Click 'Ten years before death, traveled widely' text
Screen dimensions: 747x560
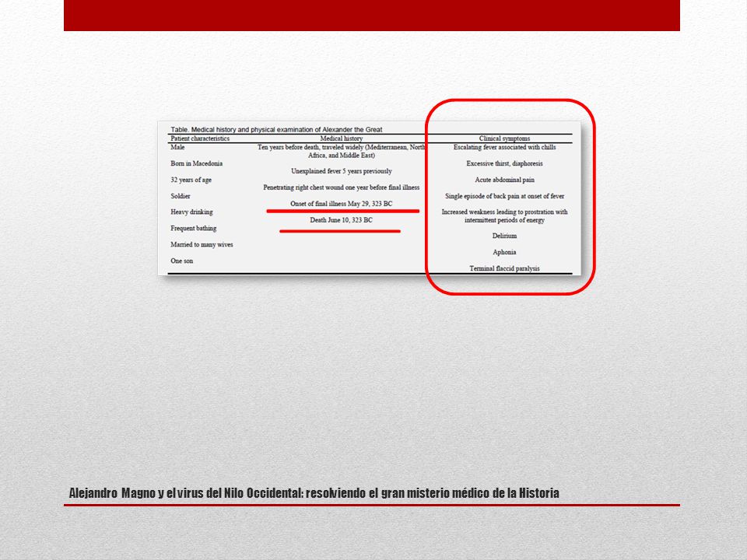[x=342, y=152]
